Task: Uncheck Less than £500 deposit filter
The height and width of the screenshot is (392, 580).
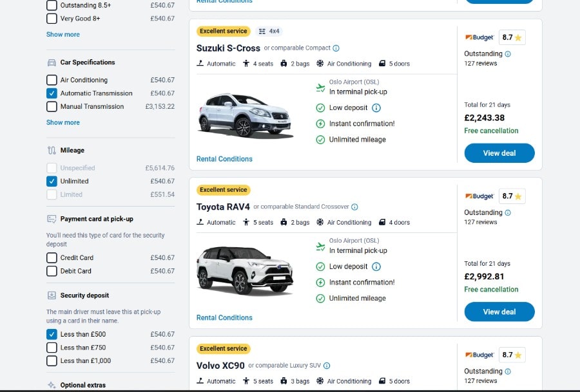Action: [x=52, y=334]
